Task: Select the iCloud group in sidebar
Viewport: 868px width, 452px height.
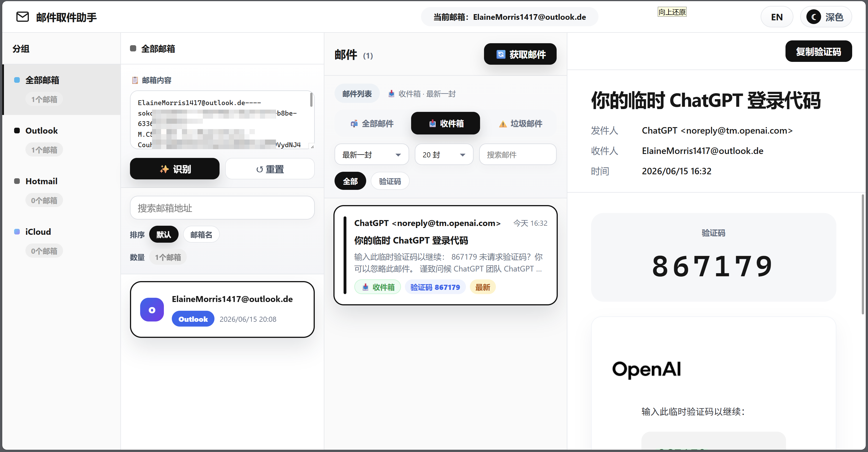Action: coord(61,241)
